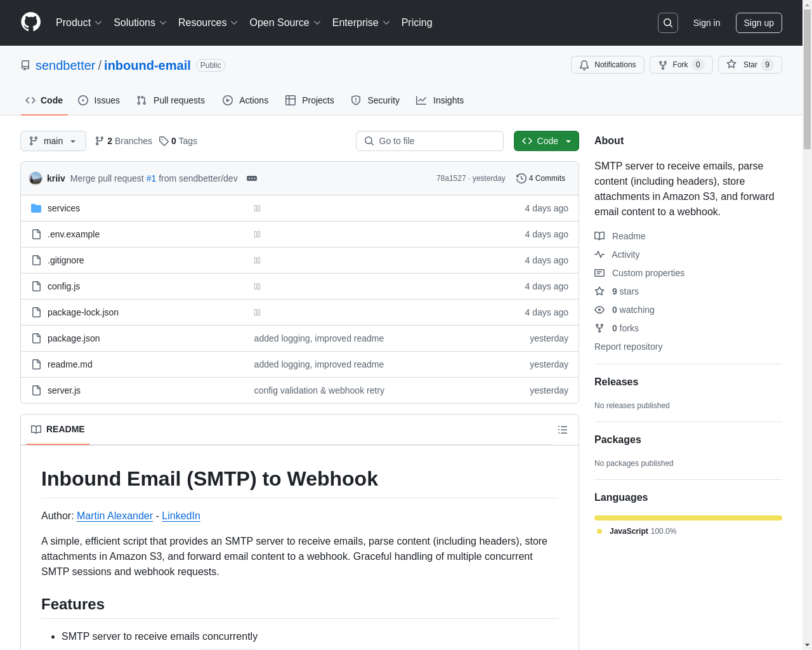Viewport: 812px width, 650px height.
Task: Open the services folder
Action: [x=63, y=208]
